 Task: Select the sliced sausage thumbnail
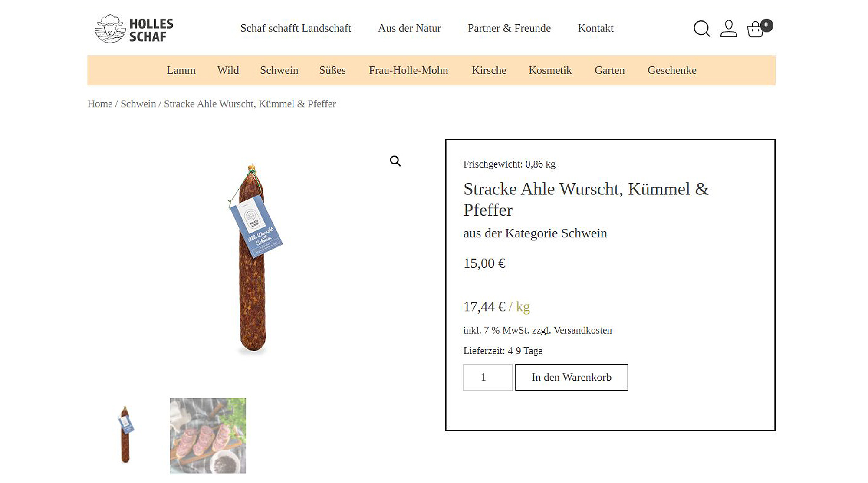[208, 435]
